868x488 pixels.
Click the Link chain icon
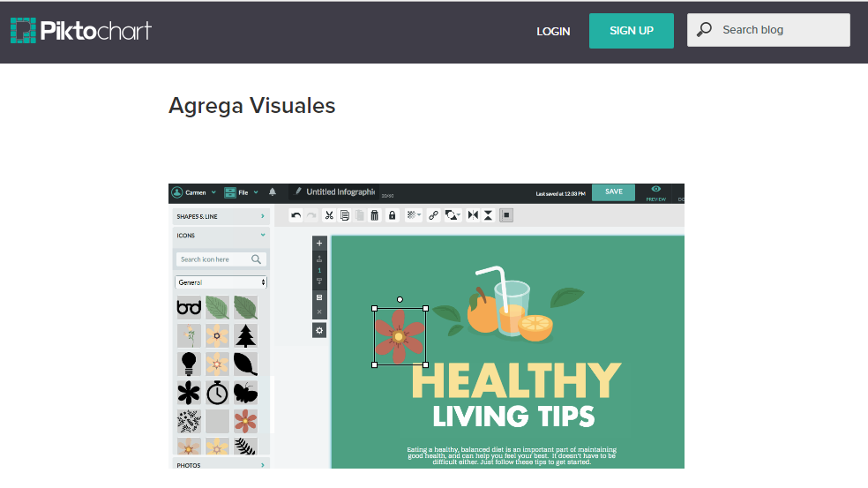433,215
